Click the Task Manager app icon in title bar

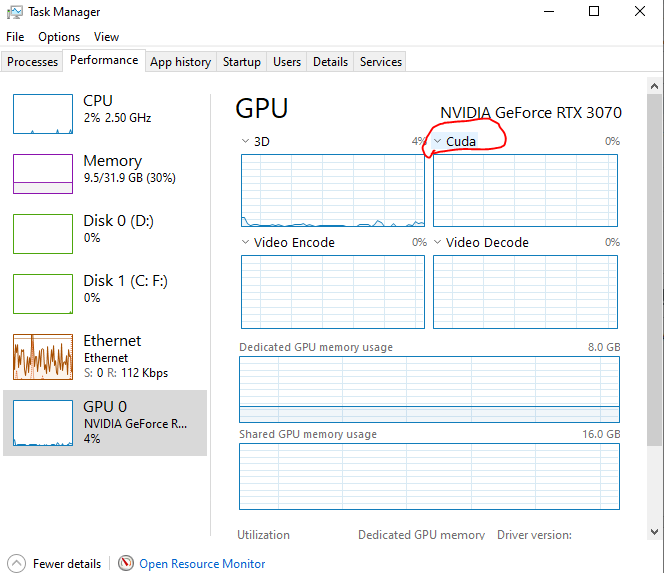(x=14, y=12)
